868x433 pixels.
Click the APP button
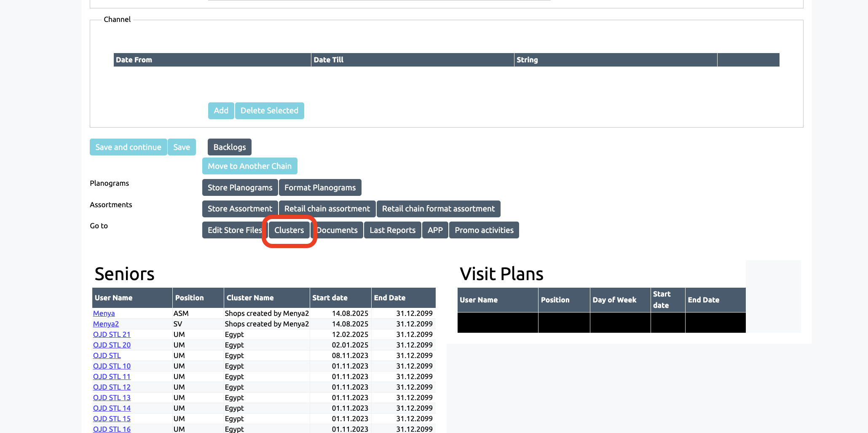(435, 230)
